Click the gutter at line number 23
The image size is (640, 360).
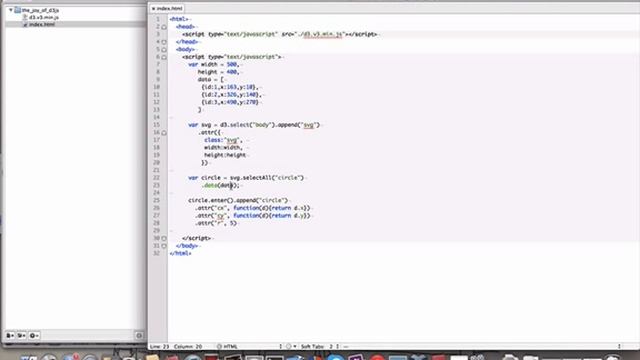tap(156, 185)
